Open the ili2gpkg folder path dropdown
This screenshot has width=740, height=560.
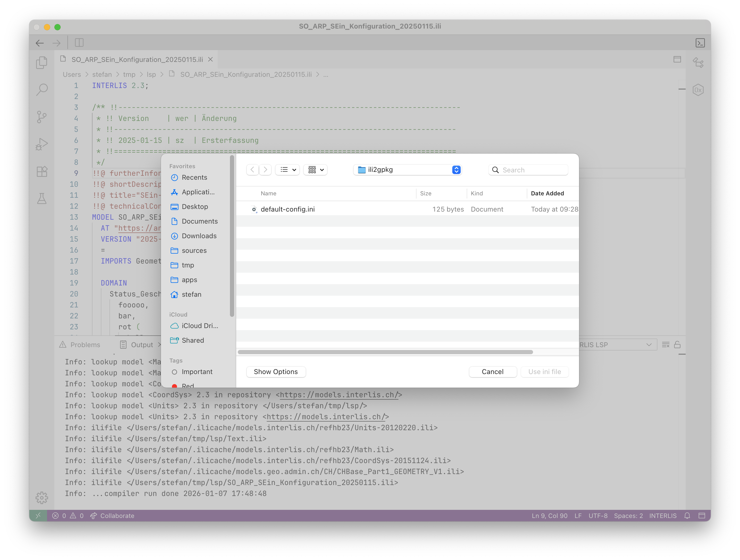tap(407, 170)
